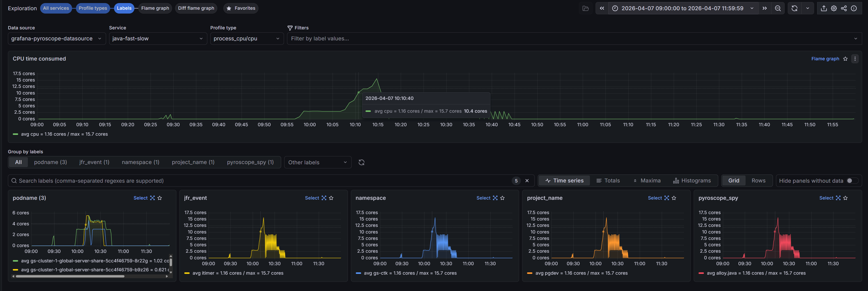Shift time range forward with double-right arrows

coord(764,8)
